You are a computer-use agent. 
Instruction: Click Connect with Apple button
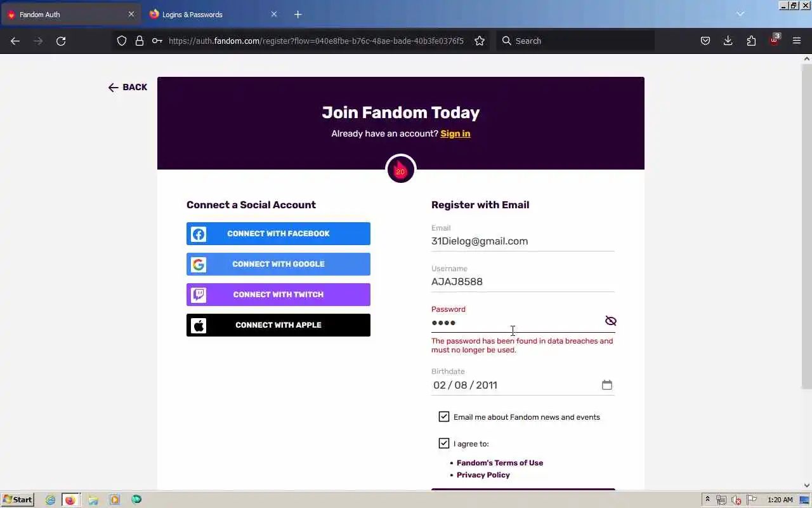pyautogui.click(x=278, y=325)
